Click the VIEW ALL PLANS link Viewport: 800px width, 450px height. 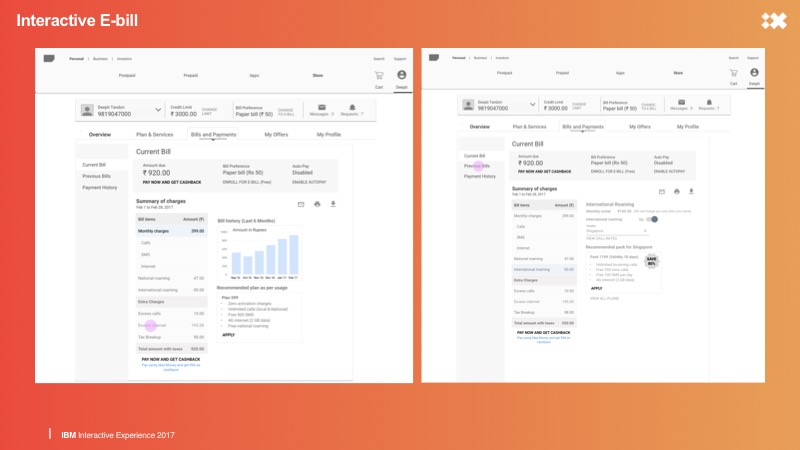click(603, 298)
